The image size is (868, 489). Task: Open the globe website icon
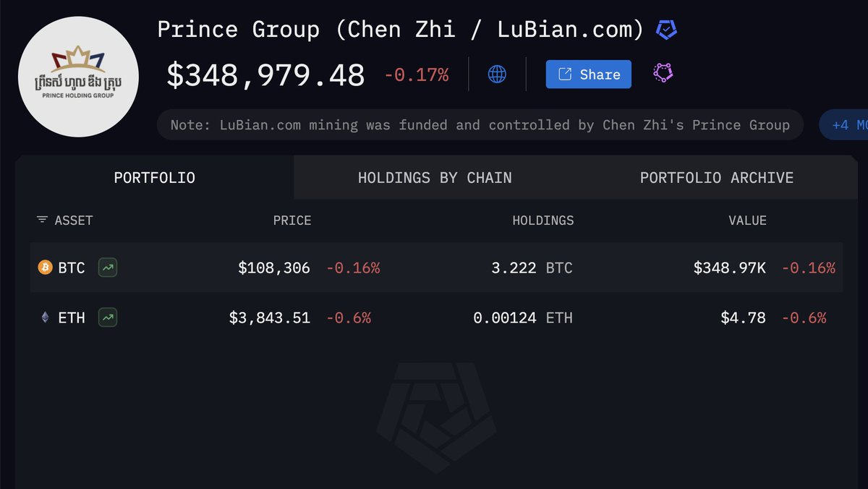point(497,74)
